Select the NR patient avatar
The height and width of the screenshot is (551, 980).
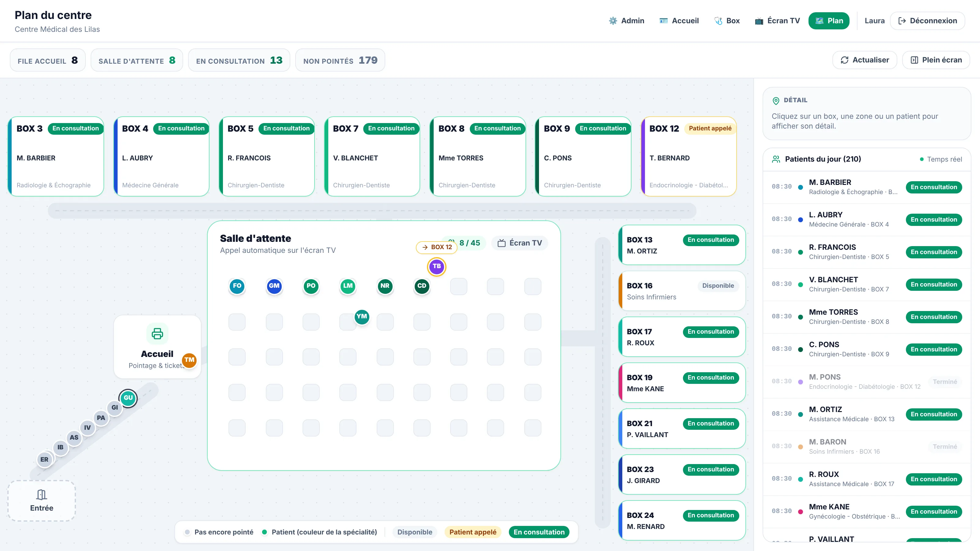[x=385, y=286]
